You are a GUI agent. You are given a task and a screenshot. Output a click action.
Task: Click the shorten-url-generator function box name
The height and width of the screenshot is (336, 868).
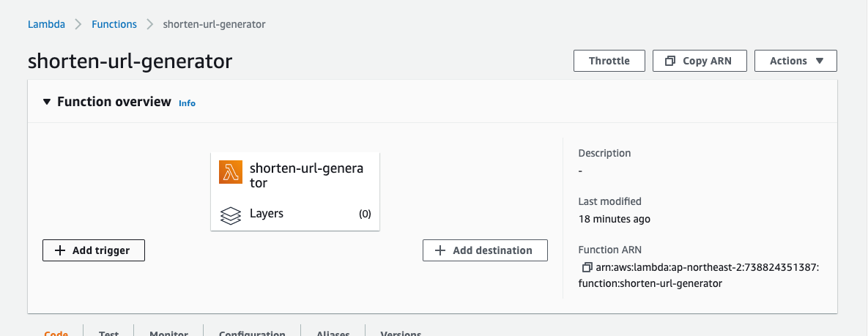305,175
